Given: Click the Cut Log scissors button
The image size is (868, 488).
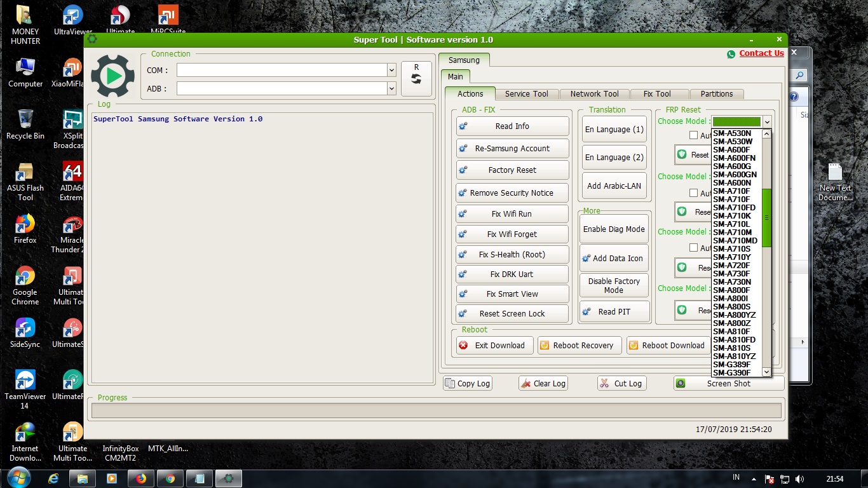Looking at the screenshot, I should tap(622, 384).
